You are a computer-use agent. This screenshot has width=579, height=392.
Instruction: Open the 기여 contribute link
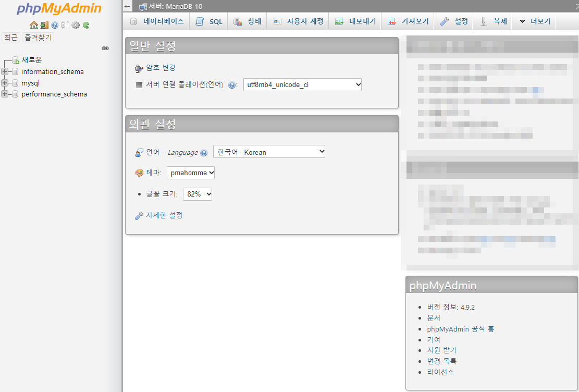coord(434,340)
